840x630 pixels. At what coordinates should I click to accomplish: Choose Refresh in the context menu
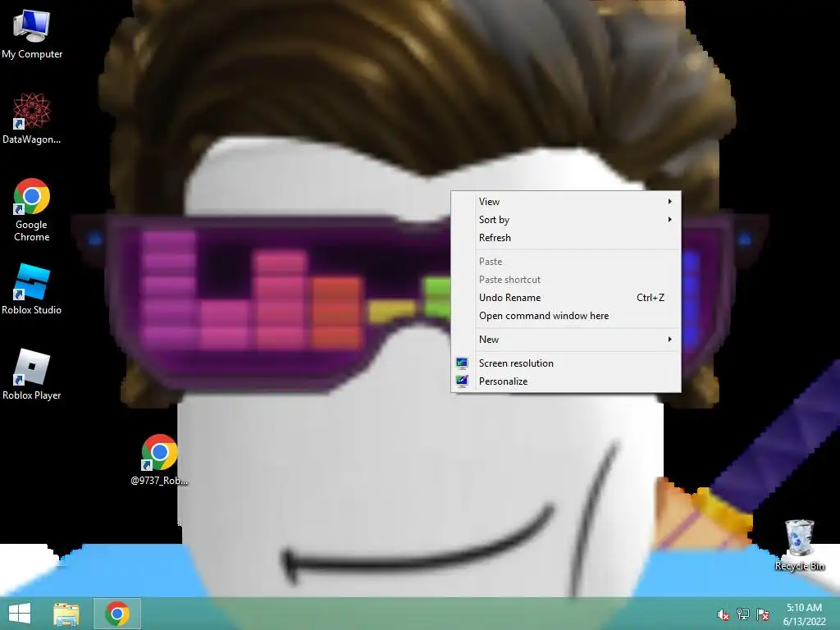566,238
